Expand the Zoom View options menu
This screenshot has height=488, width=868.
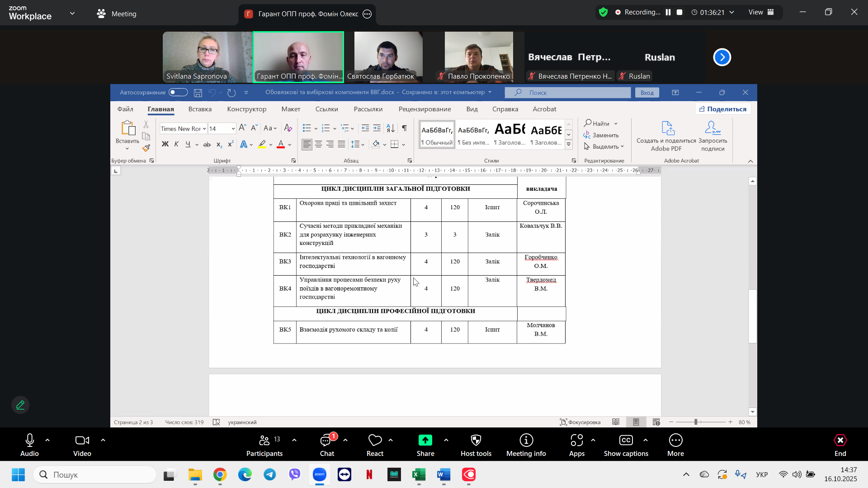tap(761, 12)
